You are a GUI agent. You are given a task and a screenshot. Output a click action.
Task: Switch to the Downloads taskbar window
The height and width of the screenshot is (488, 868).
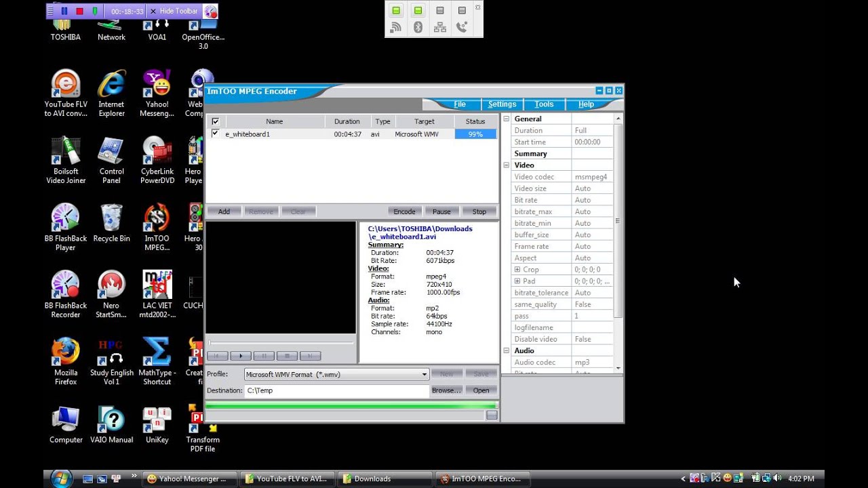coord(384,479)
